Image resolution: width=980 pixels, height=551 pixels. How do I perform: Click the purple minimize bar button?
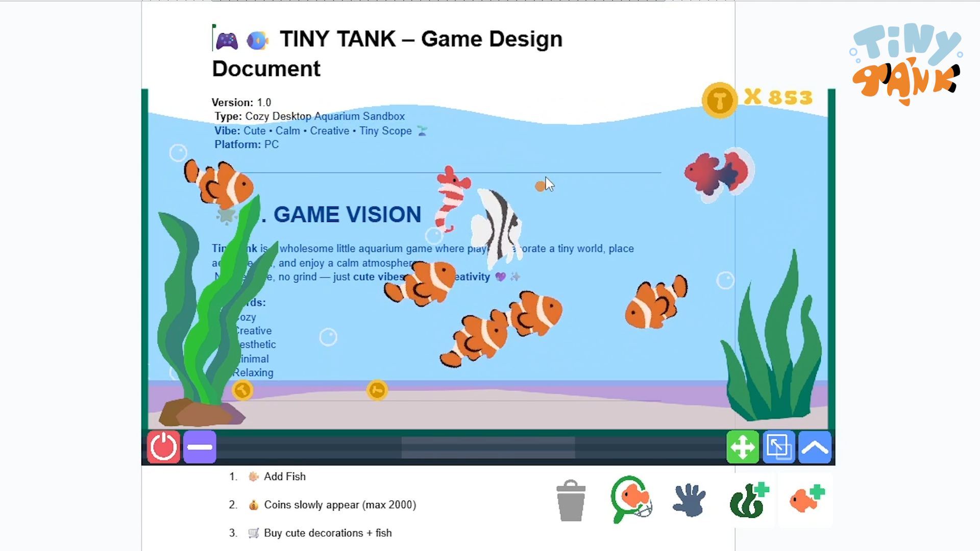pos(200,447)
